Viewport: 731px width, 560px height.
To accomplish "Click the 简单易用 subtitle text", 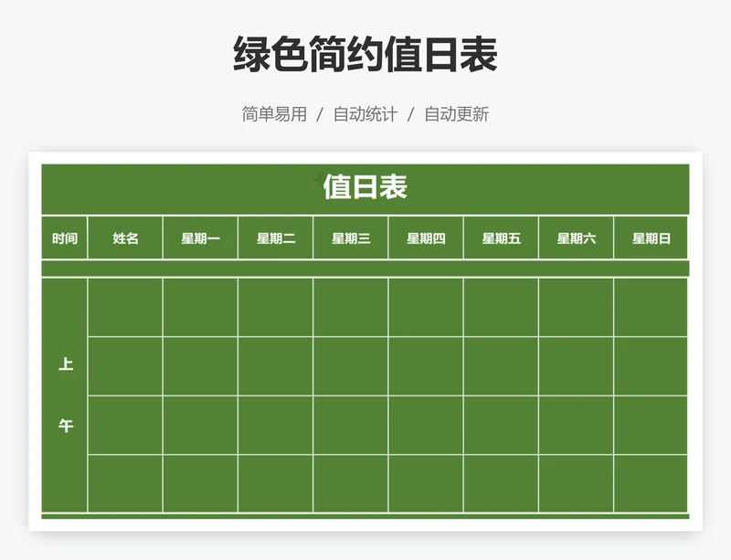I will (274, 114).
